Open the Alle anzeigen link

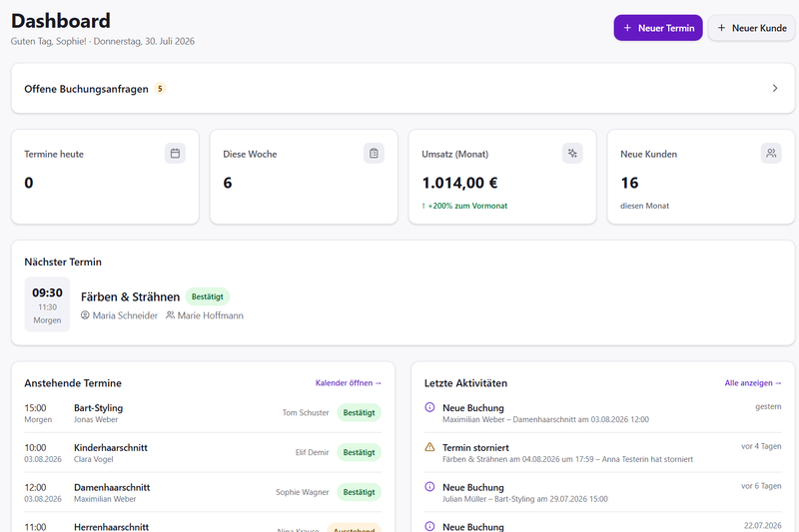753,383
